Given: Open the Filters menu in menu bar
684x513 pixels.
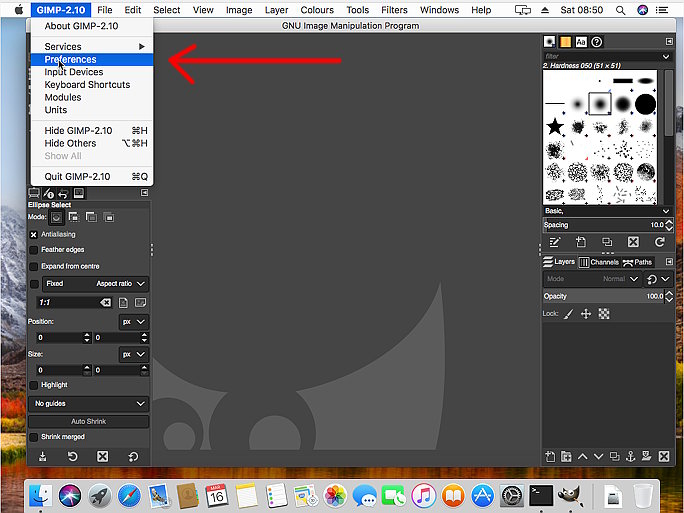Looking at the screenshot, I should (x=394, y=10).
